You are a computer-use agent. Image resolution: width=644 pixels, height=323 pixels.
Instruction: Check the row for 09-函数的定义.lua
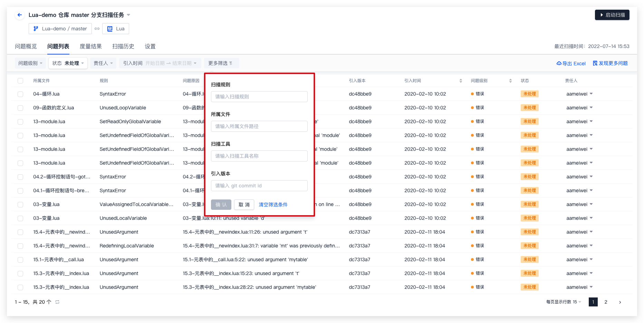click(20, 108)
